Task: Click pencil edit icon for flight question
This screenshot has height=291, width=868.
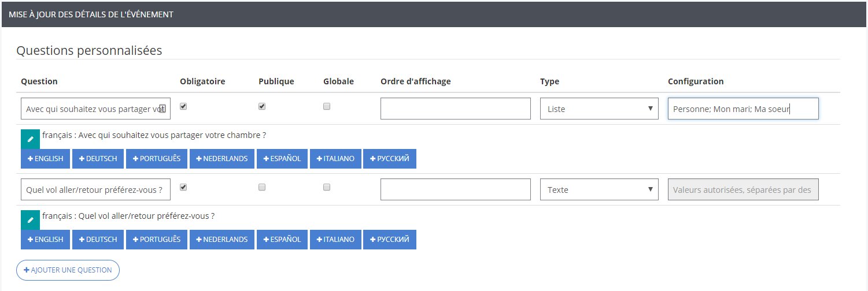Action: [31, 220]
